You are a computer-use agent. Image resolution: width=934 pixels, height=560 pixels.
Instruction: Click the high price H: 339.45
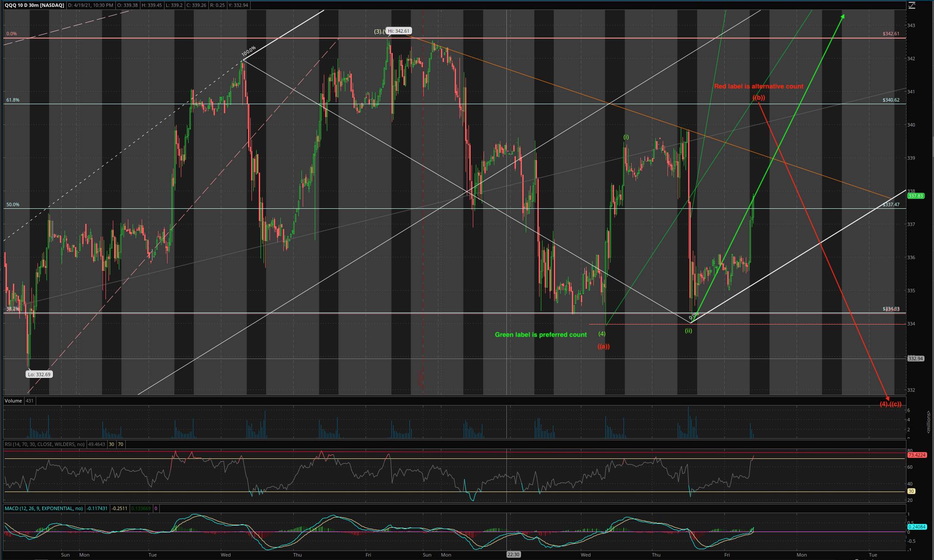[x=151, y=5]
